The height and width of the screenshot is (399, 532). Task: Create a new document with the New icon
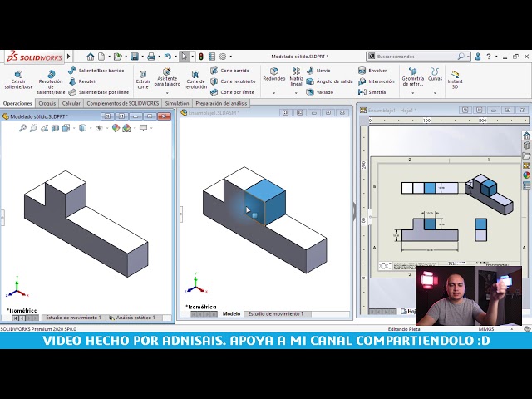101,57
